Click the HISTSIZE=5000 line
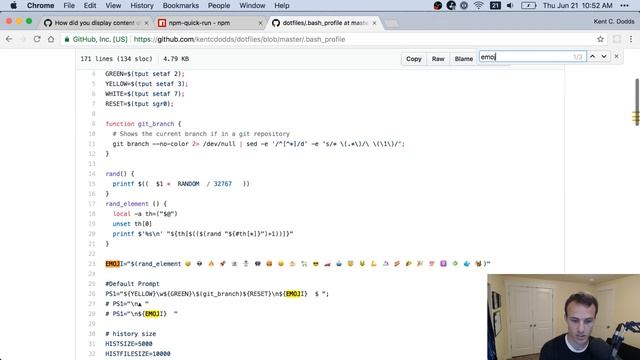The image size is (640, 360). point(129,344)
